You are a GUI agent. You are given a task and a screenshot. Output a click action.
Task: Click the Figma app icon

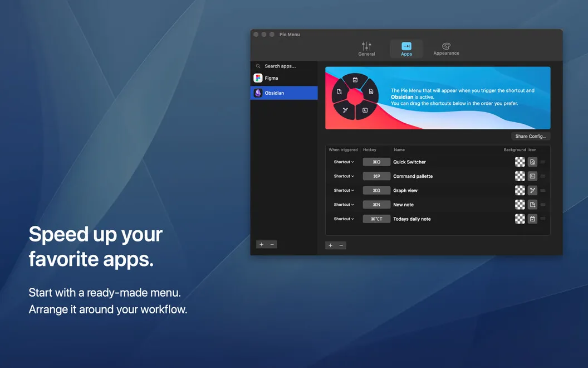258,78
